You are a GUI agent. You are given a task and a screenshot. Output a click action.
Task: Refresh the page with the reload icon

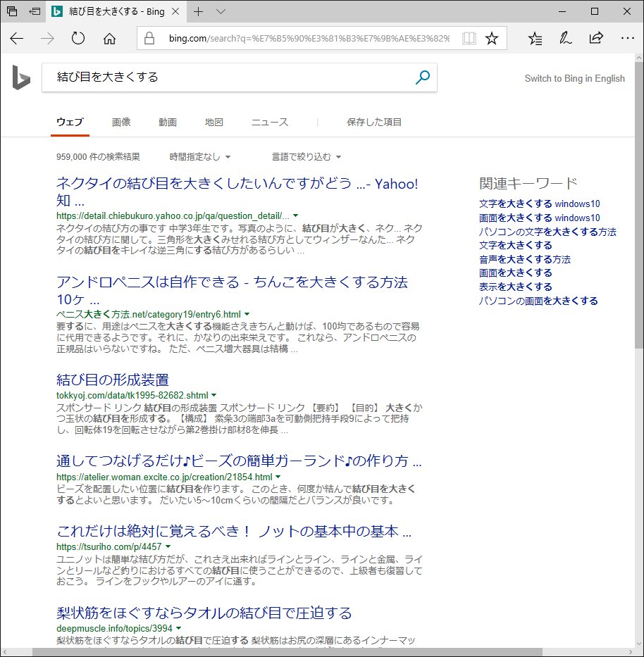pos(78,39)
